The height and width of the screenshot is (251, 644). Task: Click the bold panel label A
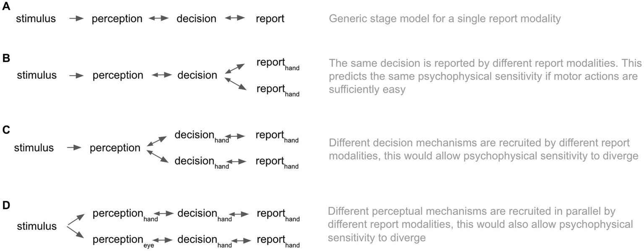[5, 7]
